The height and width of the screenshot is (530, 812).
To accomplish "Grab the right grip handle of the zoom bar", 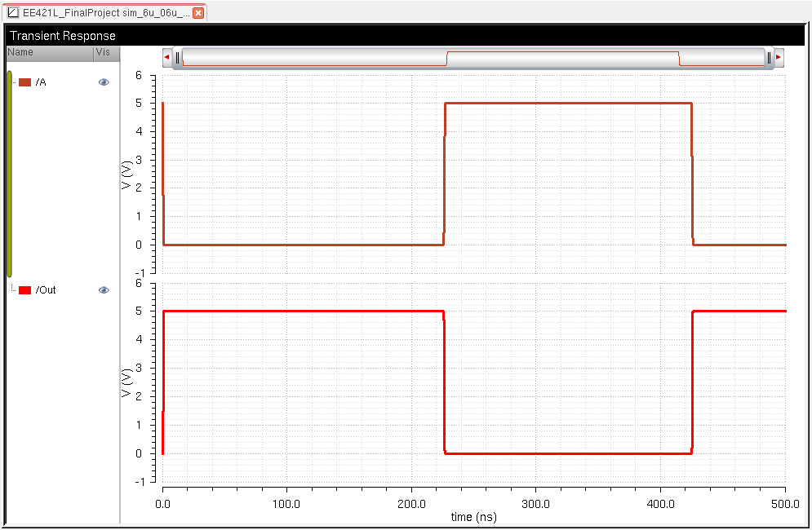I will (x=768, y=57).
